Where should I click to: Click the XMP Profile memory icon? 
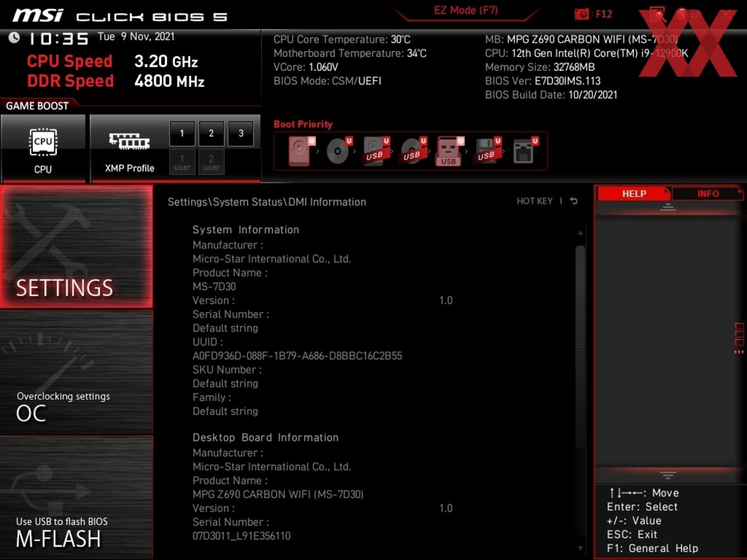coord(130,141)
